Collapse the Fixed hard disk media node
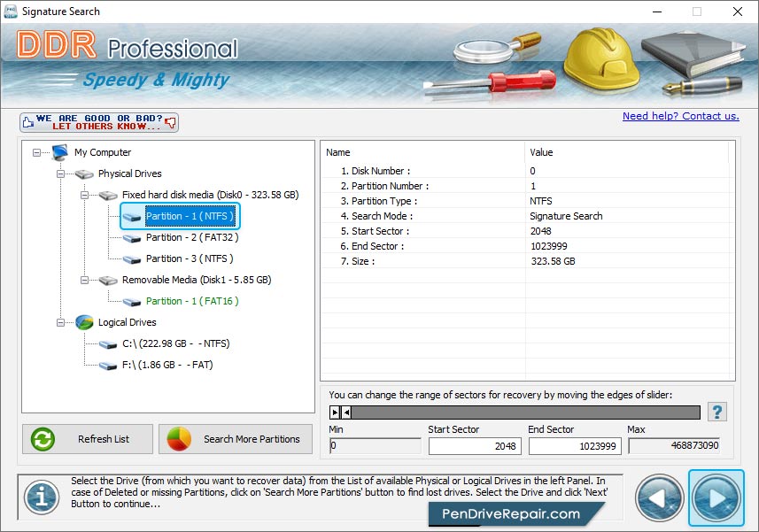The image size is (759, 532). [84, 196]
